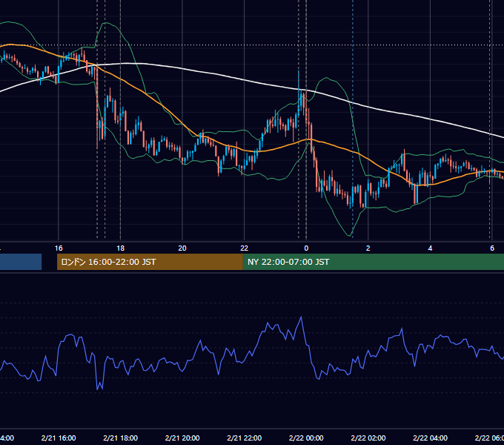Screen dimensions: 504x445
Task: Click the 2/22 00:00 date label
Action: pyautogui.click(x=306, y=438)
